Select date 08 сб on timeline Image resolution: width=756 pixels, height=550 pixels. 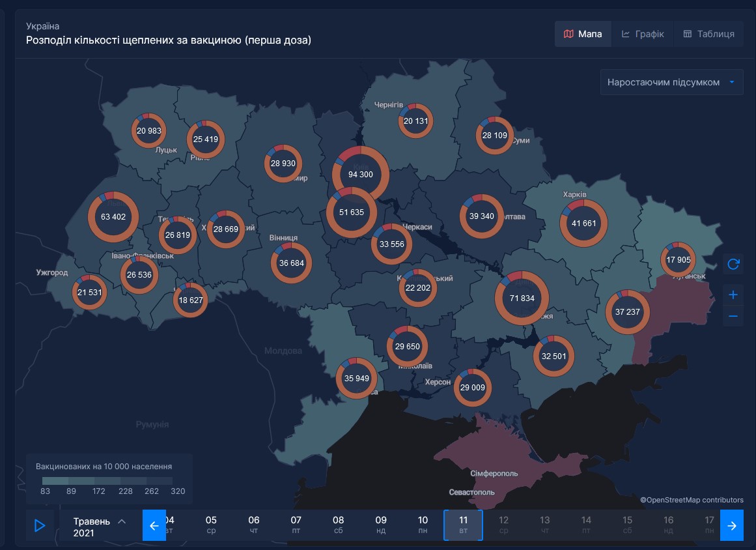coord(339,525)
